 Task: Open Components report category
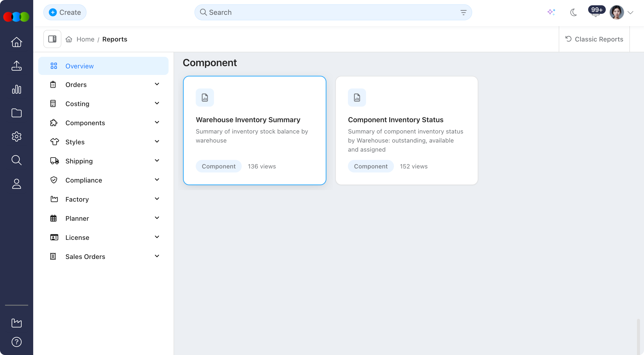point(85,123)
